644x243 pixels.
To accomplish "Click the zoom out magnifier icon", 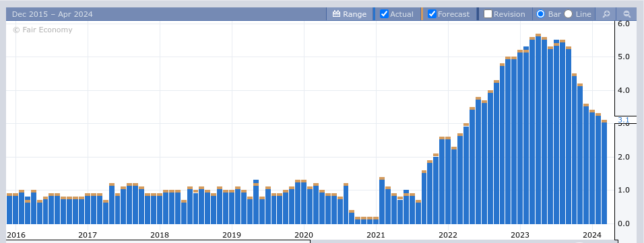I will (626, 14).
